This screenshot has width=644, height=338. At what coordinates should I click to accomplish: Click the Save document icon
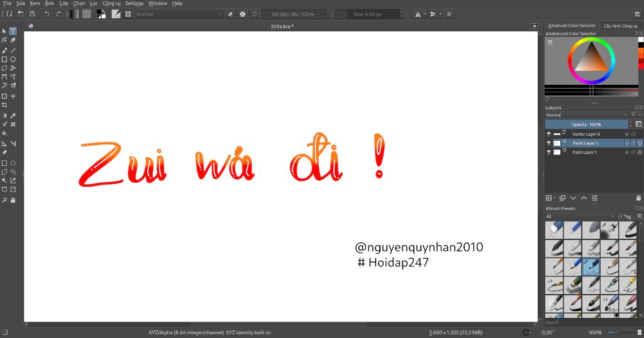tap(32, 14)
